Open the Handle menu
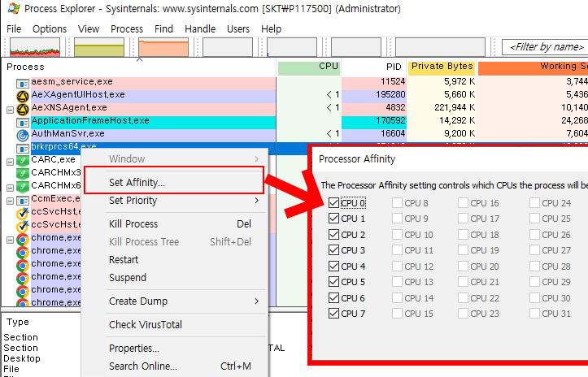The width and height of the screenshot is (588, 377). (200, 29)
